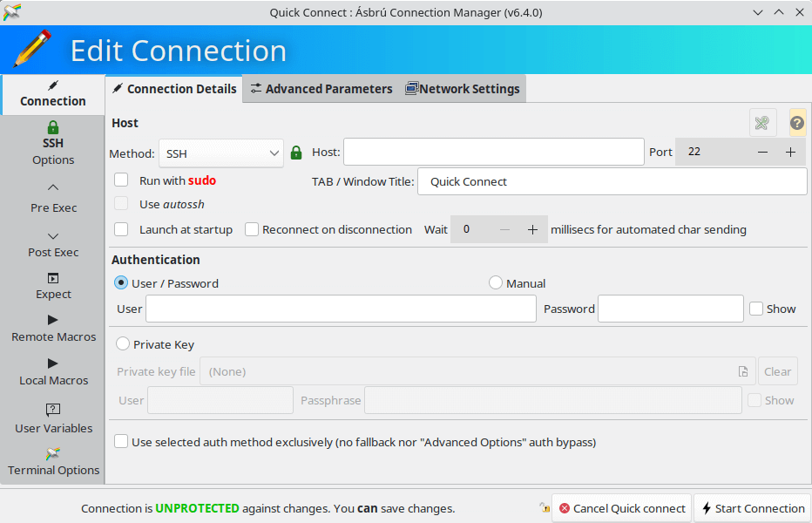Decrease the Wait milliseconds value

[505, 229]
